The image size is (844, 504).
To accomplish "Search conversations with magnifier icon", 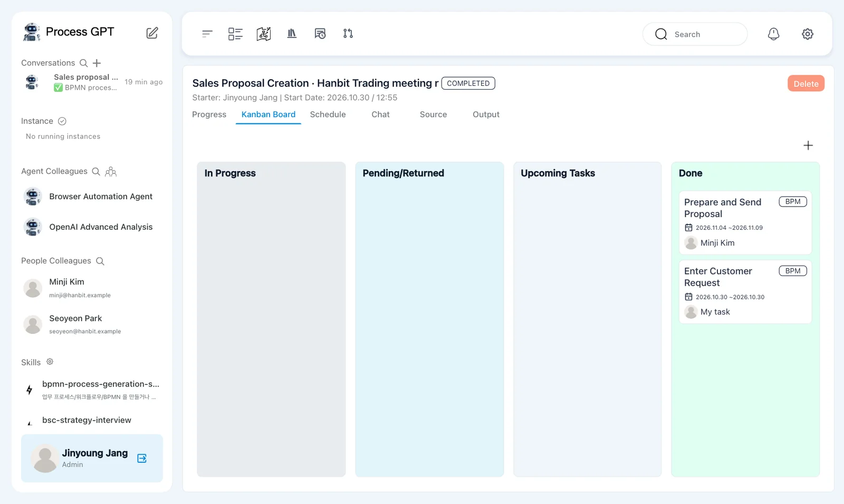I will click(83, 63).
